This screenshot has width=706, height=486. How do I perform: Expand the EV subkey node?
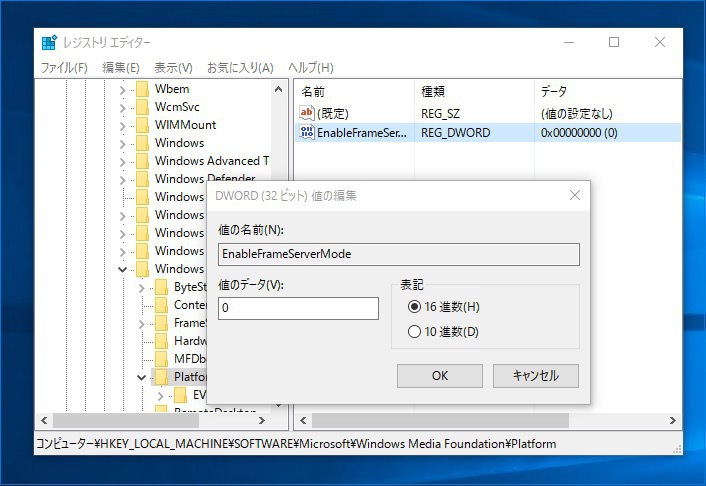(160, 396)
